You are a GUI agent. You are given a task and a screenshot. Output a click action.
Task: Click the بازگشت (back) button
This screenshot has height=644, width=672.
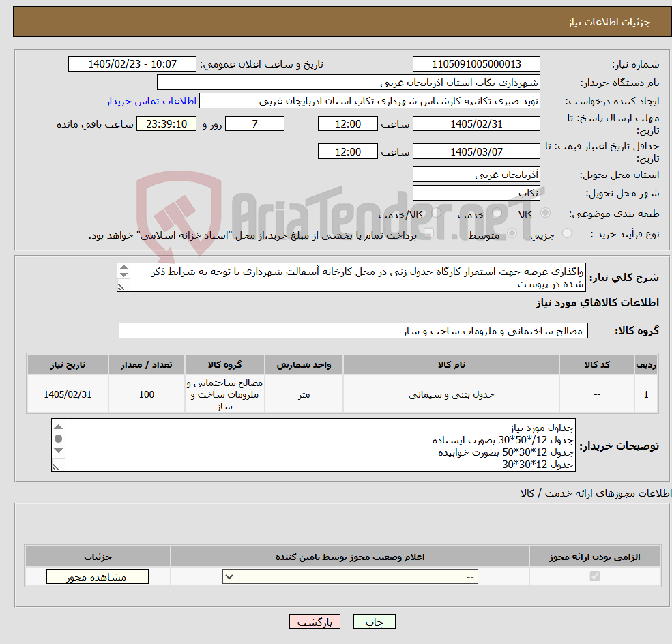[315, 621]
